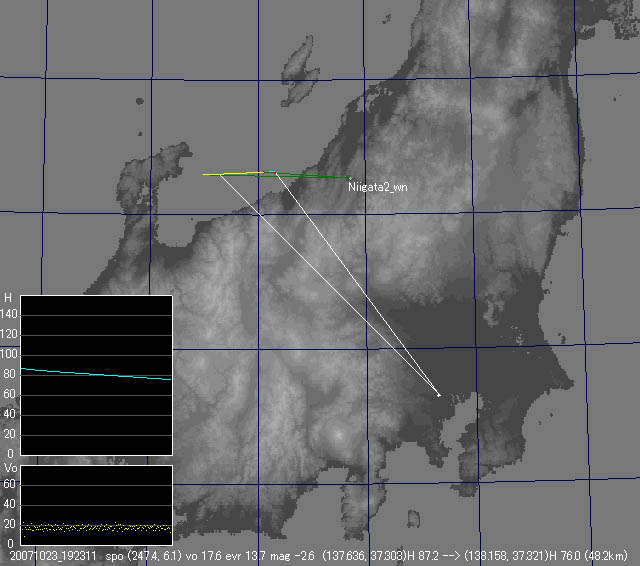This screenshot has width=640, height=566.
Task: Click the timestamp 20071023_192311 in status line
Action: 53,556
